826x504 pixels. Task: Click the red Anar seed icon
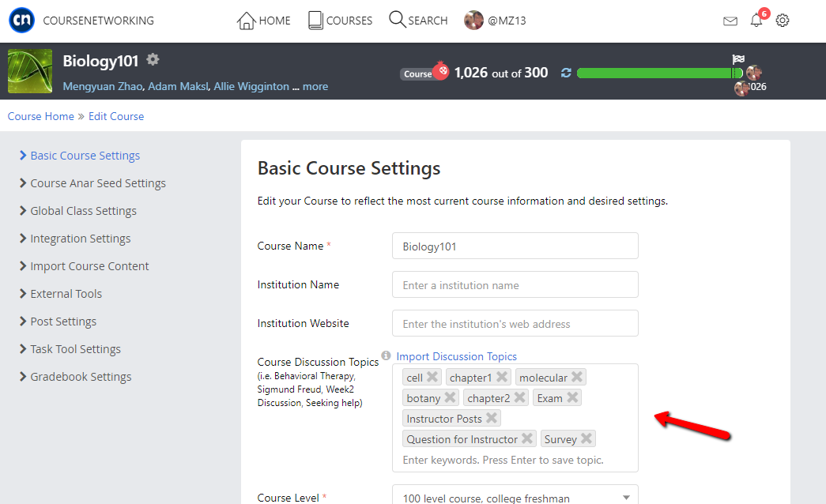tap(441, 70)
